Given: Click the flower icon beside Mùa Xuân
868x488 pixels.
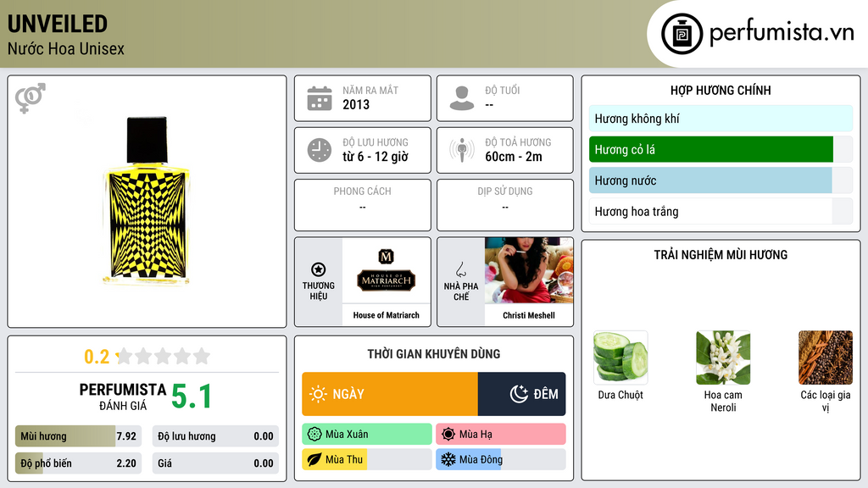Looking at the screenshot, I should (x=314, y=435).
